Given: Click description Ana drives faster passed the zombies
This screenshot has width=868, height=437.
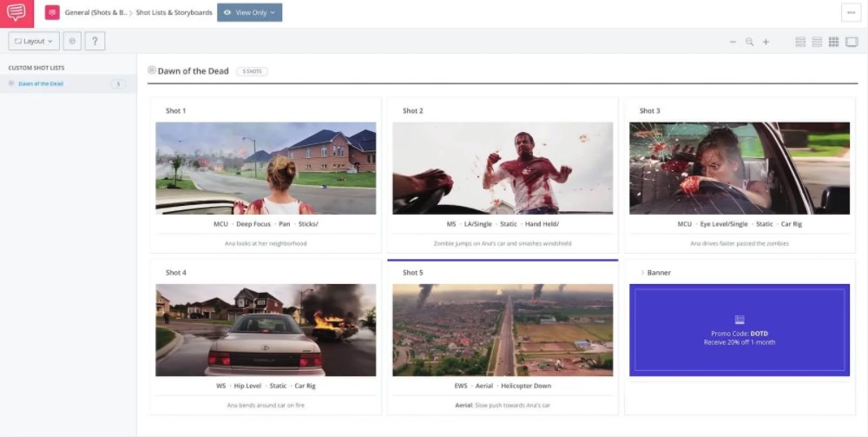Looking at the screenshot, I should coord(740,243).
